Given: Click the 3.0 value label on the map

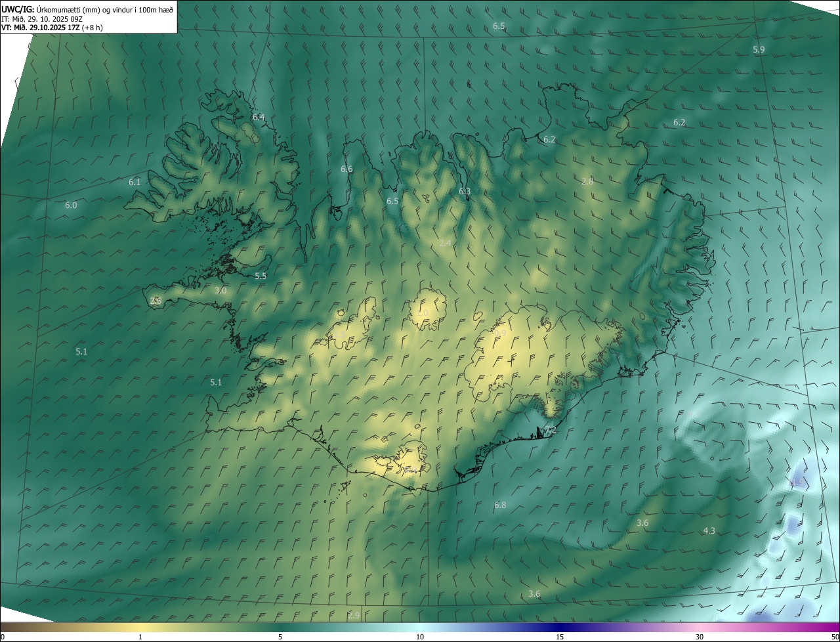Looking at the screenshot, I should pyautogui.click(x=220, y=291).
